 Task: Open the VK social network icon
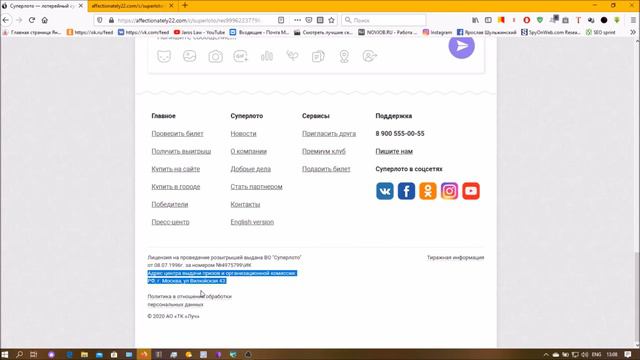coord(385,191)
